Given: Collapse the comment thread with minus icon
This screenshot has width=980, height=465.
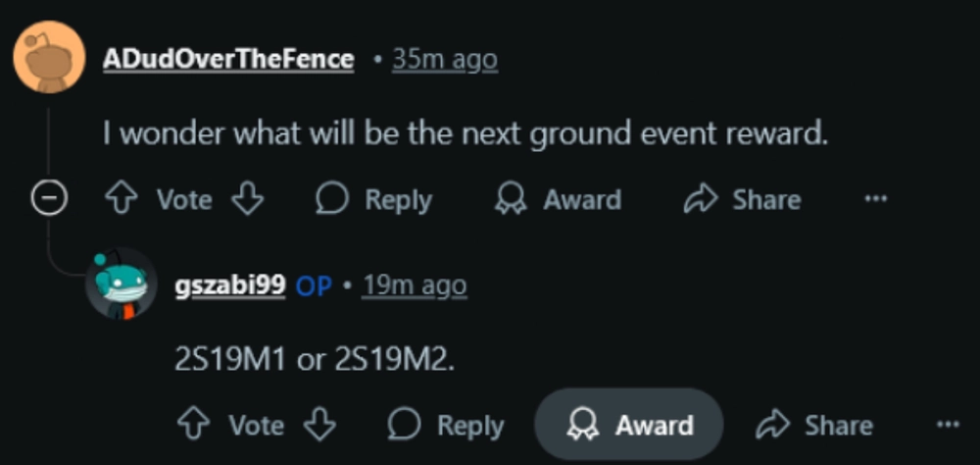Looking at the screenshot, I should click(49, 198).
